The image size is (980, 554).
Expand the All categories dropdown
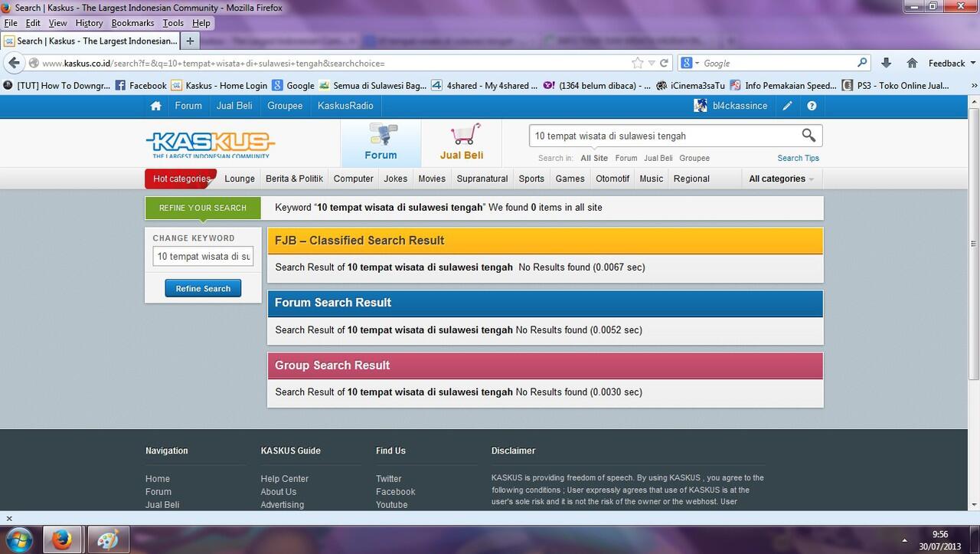point(781,179)
